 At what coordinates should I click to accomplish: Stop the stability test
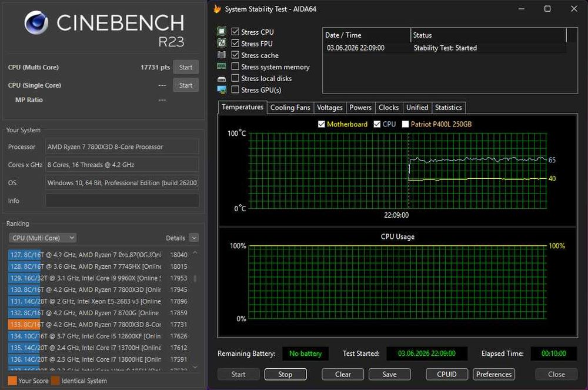pos(285,374)
